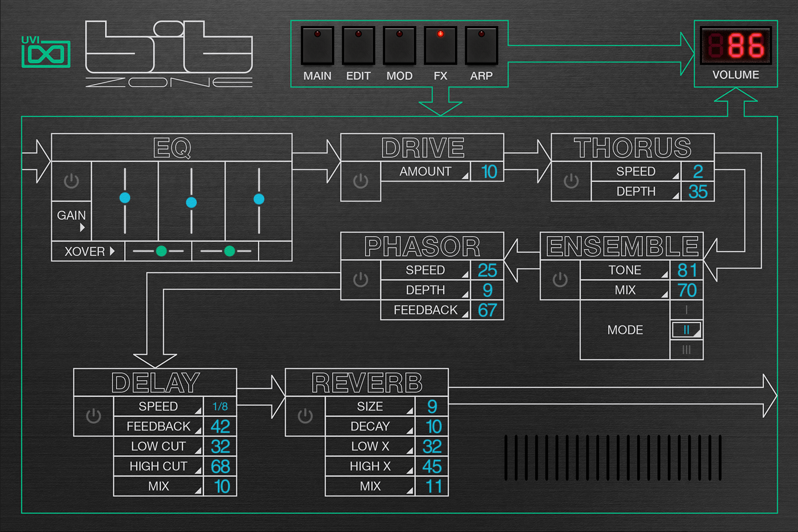The width and height of the screenshot is (798, 532).
Task: Click the Drive AMOUNT value 10
Action: pyautogui.click(x=489, y=172)
